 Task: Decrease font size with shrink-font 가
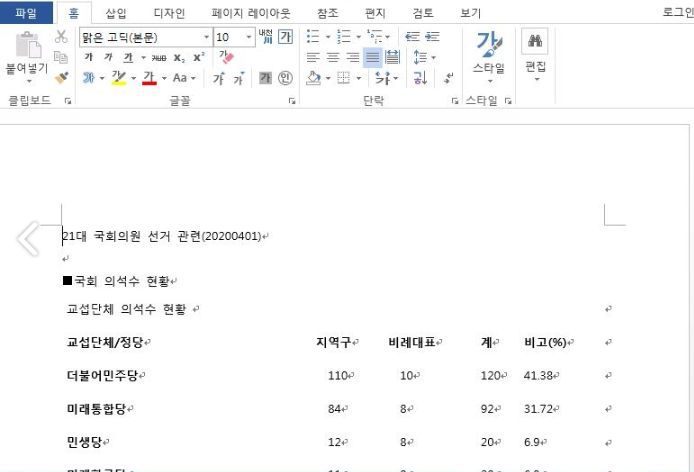click(239, 78)
